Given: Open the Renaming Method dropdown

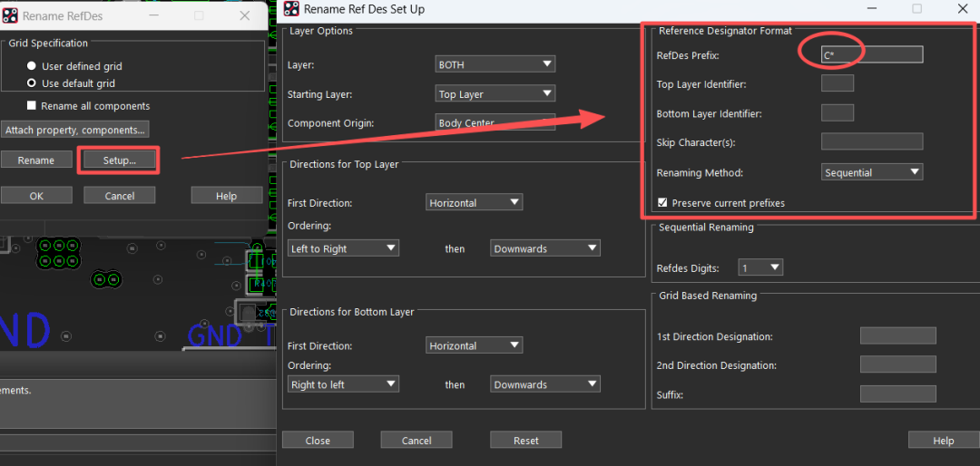Looking at the screenshot, I should [872, 171].
